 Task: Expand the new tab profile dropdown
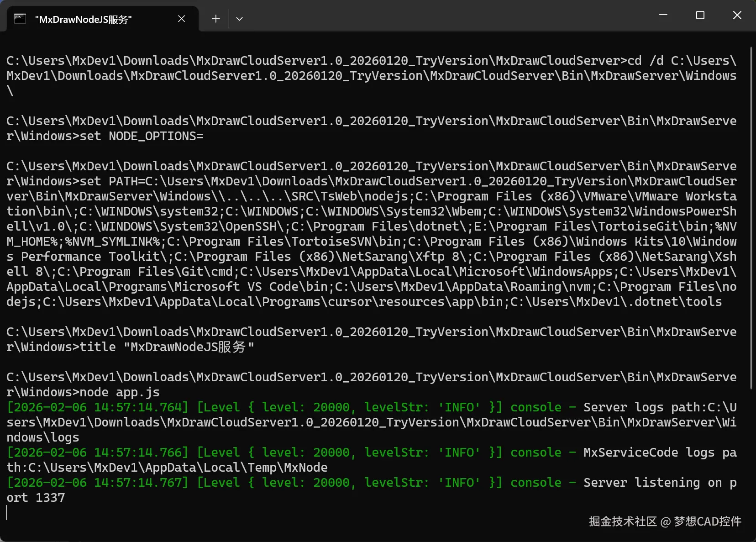tap(239, 19)
